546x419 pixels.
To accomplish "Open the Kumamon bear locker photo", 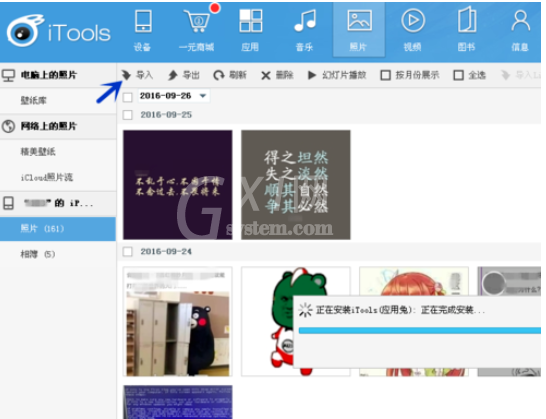I will point(178,321).
